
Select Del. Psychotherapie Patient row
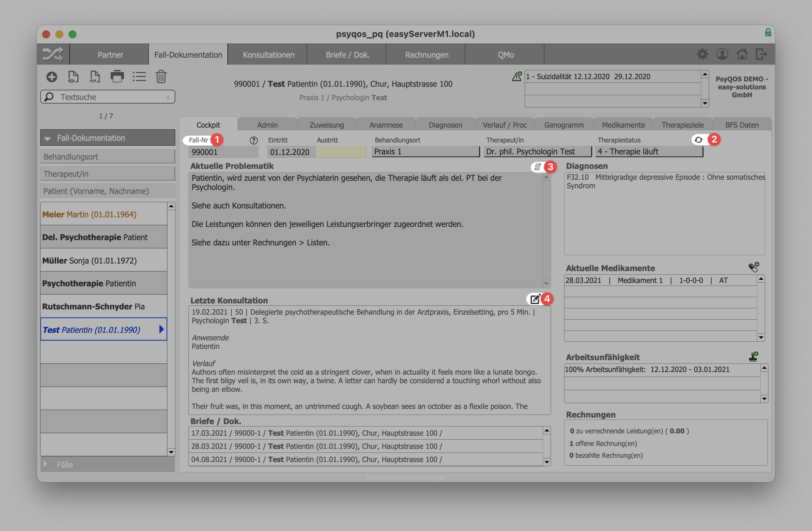click(104, 237)
